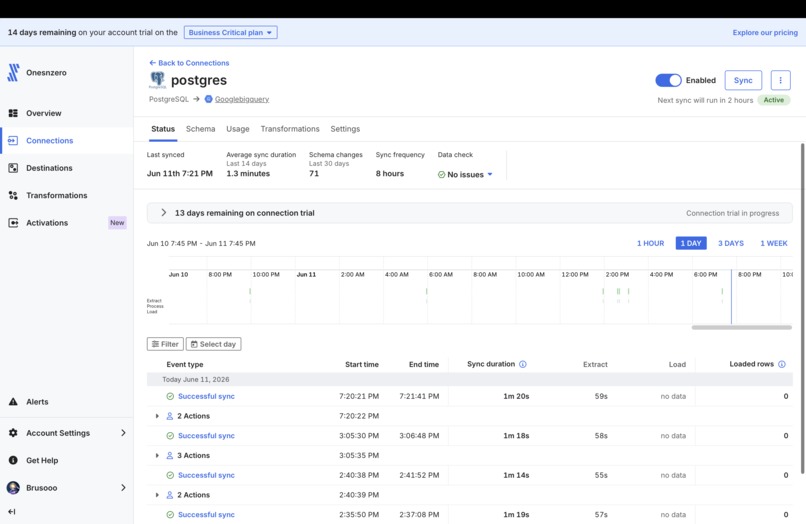Select the 1 DAY time range
806x524 pixels.
(x=691, y=243)
